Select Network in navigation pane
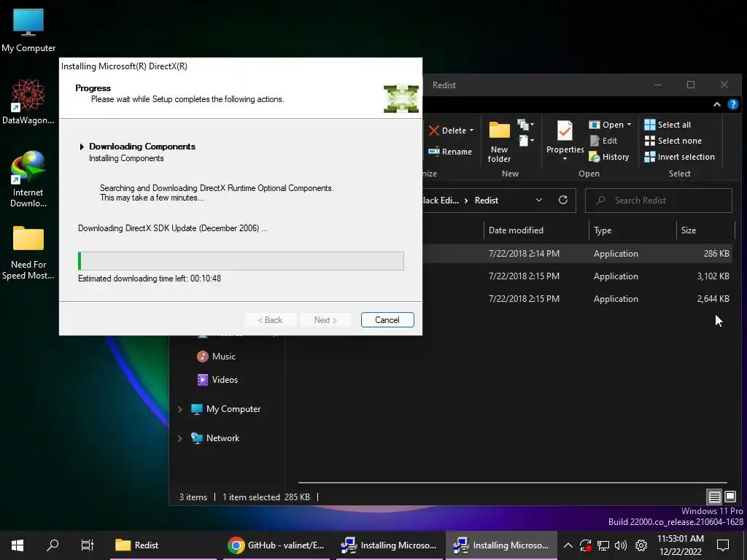This screenshot has width=747, height=560. tap(215, 438)
